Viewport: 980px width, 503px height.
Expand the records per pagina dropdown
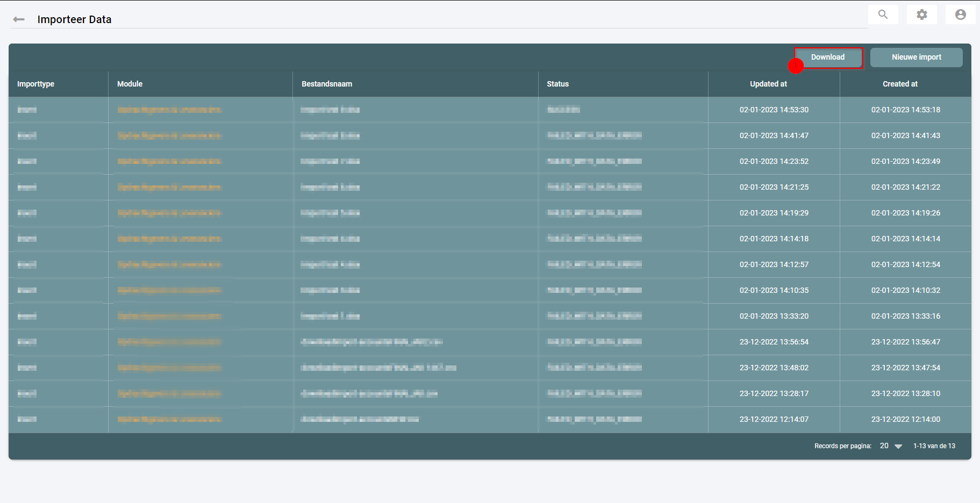point(898,446)
